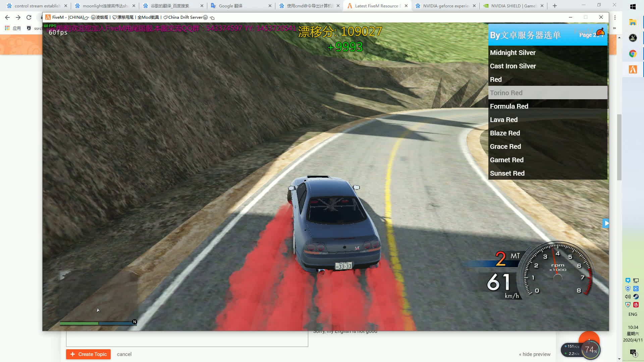The image size is (644, 362).
Task: Expand bookmarks overflow chevron
Action: [614, 28]
